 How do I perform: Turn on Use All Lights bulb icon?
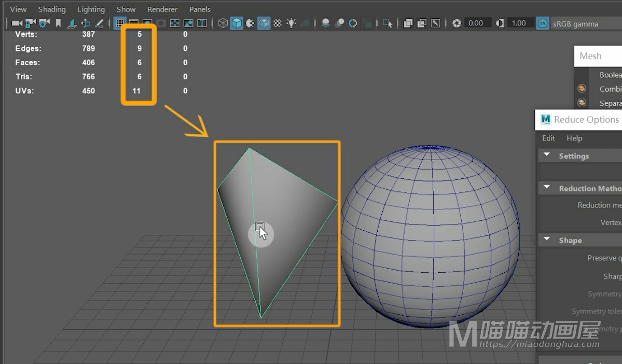pyautogui.click(x=292, y=23)
